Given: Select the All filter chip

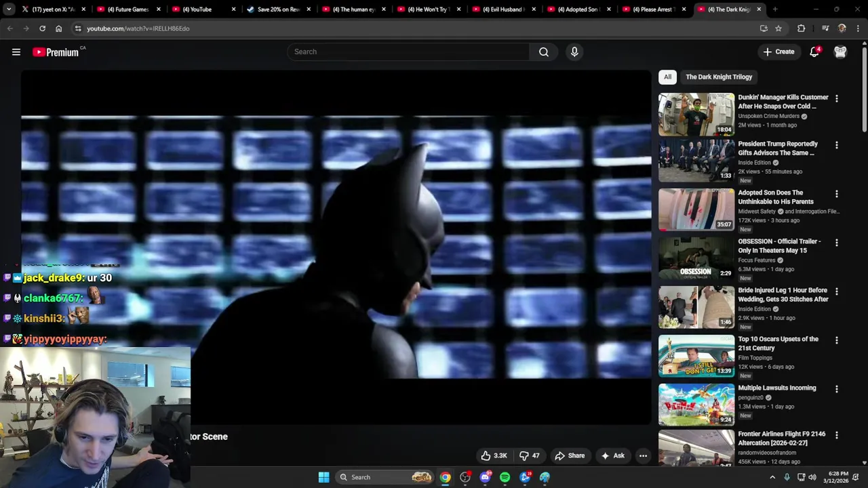Looking at the screenshot, I should pyautogui.click(x=667, y=77).
